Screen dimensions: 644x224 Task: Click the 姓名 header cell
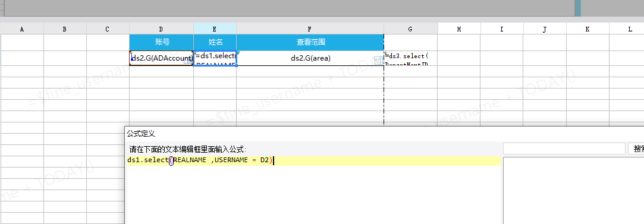(215, 42)
